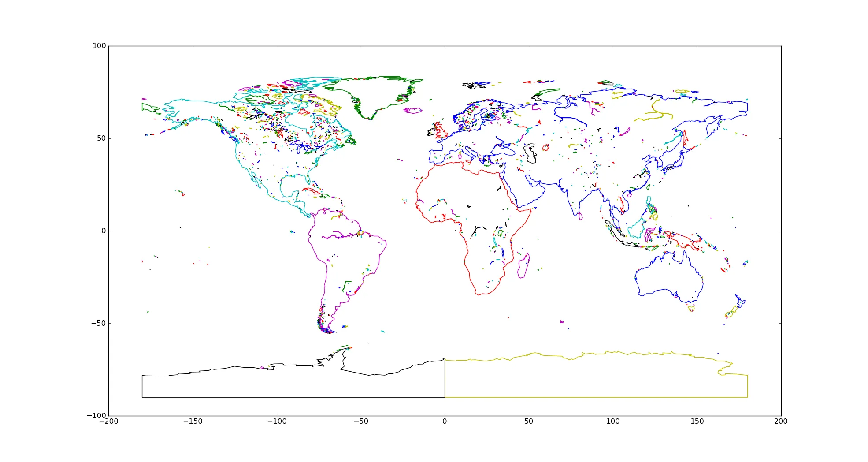
Task: Click the y-axis tick label -100
Action: (96, 416)
